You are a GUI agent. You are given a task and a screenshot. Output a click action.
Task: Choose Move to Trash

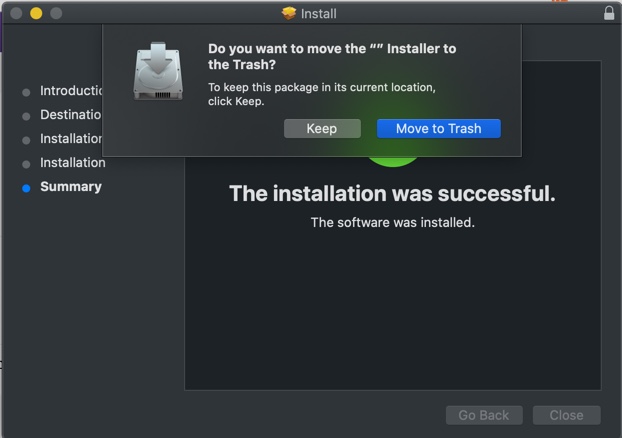click(438, 128)
